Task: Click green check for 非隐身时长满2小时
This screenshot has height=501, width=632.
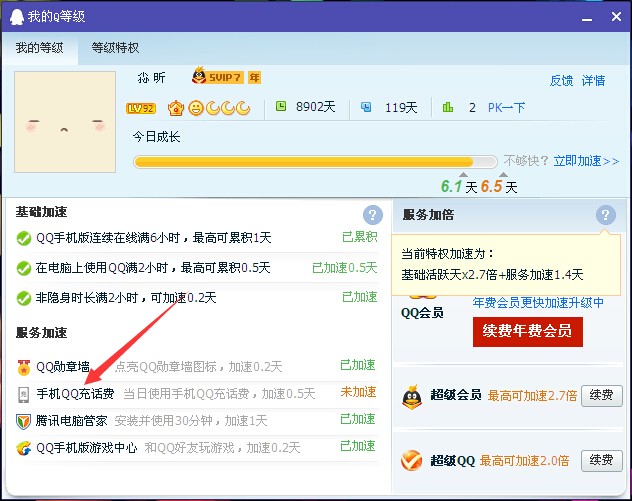Action: (x=24, y=298)
